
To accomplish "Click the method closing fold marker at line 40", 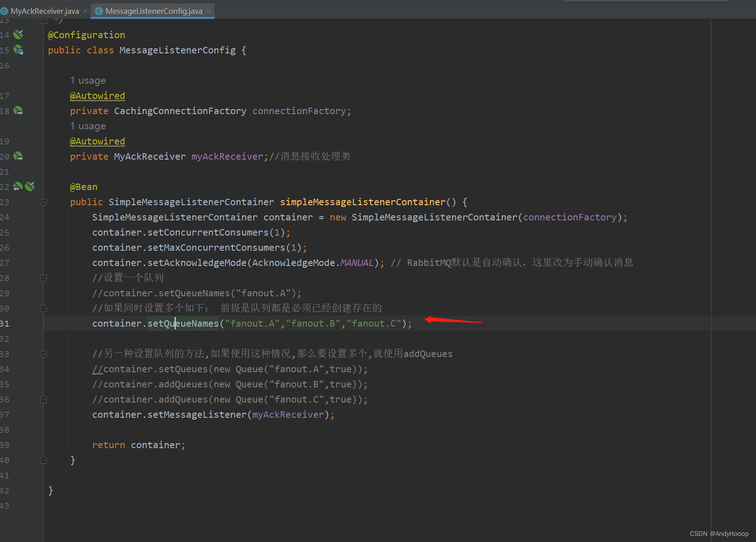I will 43,460.
